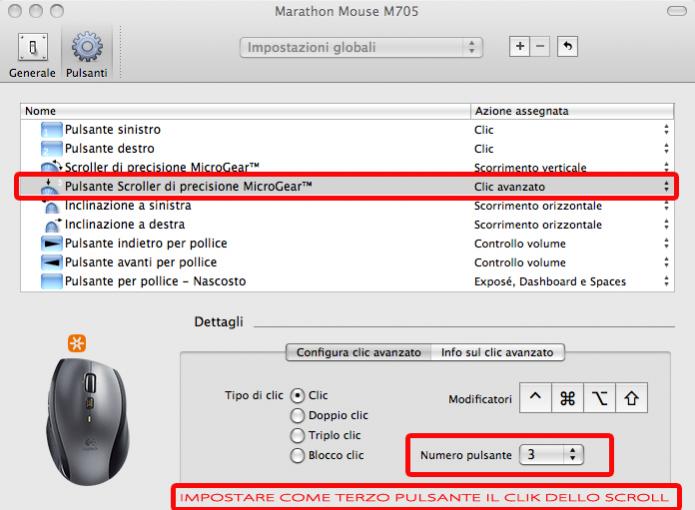Select Pulsante avanti per pollice text
Screen dimensions: 695x510
pyautogui.click(x=141, y=263)
